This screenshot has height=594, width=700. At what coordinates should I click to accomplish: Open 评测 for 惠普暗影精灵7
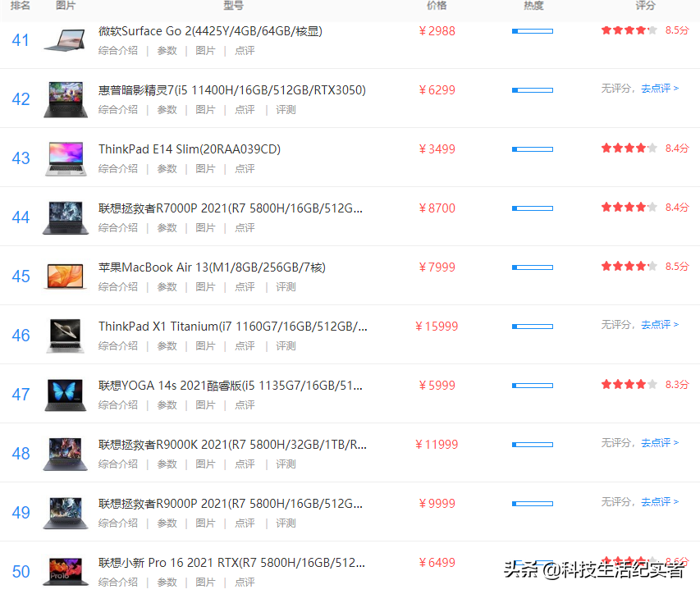(x=286, y=110)
